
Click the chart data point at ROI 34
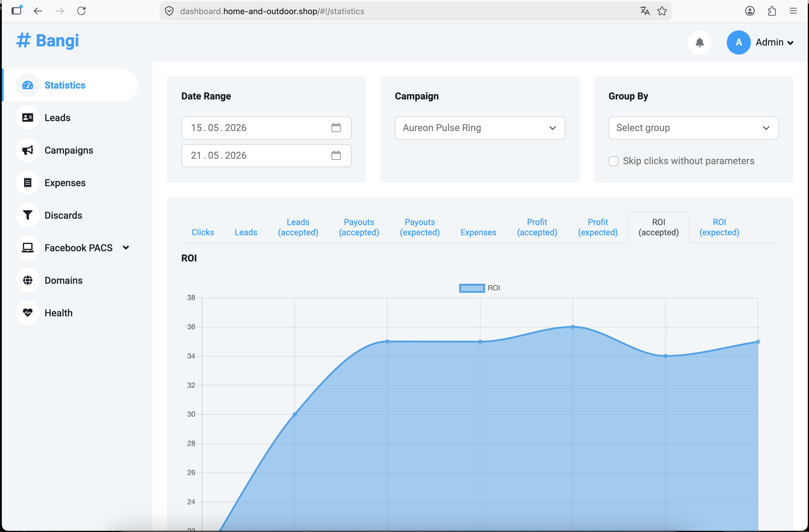pyautogui.click(x=666, y=356)
